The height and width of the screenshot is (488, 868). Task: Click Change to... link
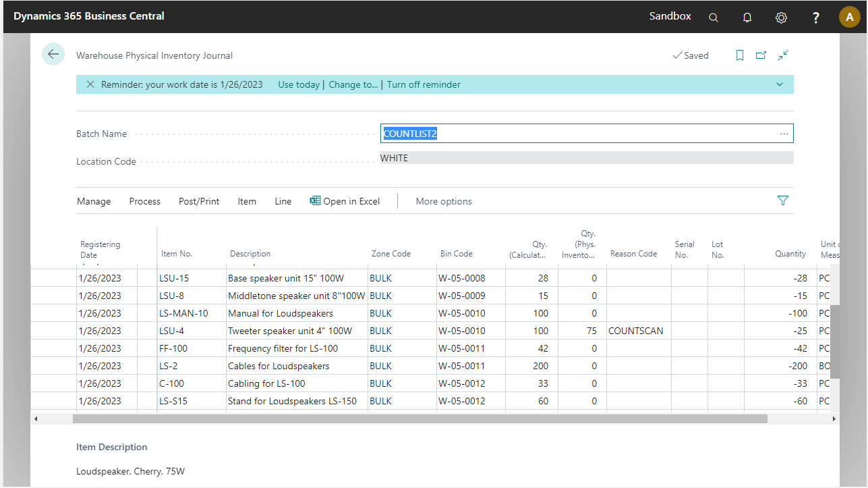click(353, 84)
